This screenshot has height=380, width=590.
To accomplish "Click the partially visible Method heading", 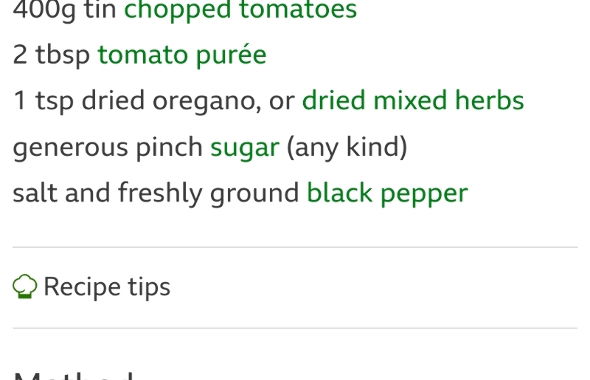I will tap(73, 375).
